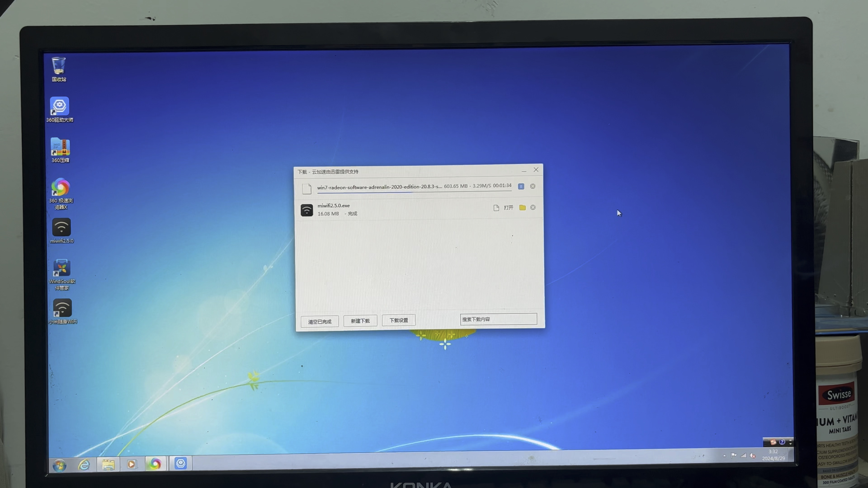Screen dimensions: 868x488
Task: Click the document icon beside 打开
Action: 496,208
